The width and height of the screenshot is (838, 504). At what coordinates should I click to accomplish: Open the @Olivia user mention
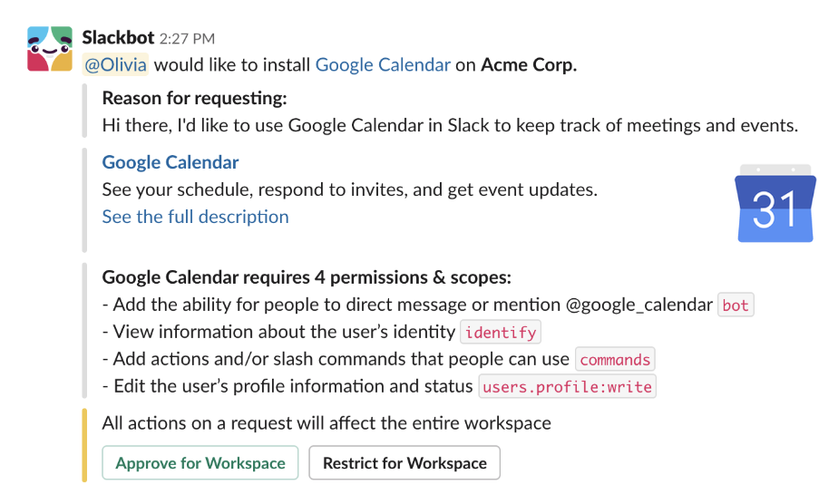pyautogui.click(x=115, y=64)
